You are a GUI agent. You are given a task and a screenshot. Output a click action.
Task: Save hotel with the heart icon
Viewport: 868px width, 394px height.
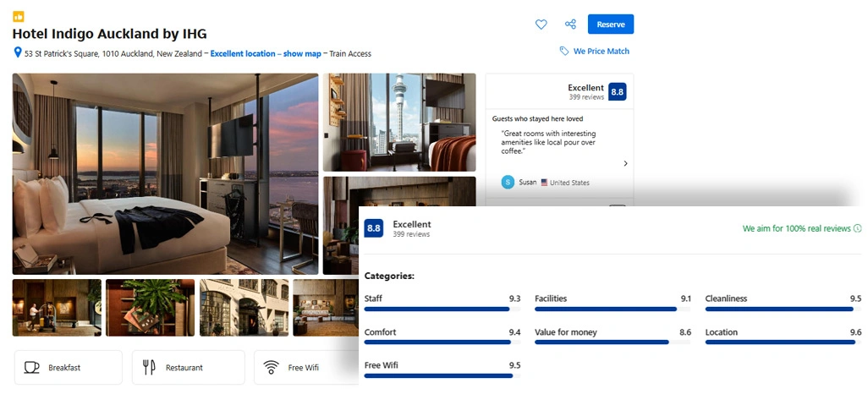tap(541, 25)
